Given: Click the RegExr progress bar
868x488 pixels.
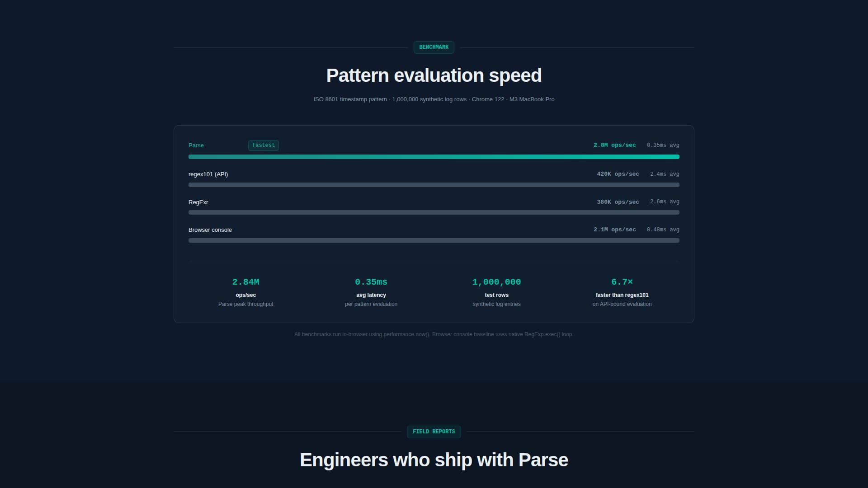Looking at the screenshot, I should pyautogui.click(x=434, y=212).
